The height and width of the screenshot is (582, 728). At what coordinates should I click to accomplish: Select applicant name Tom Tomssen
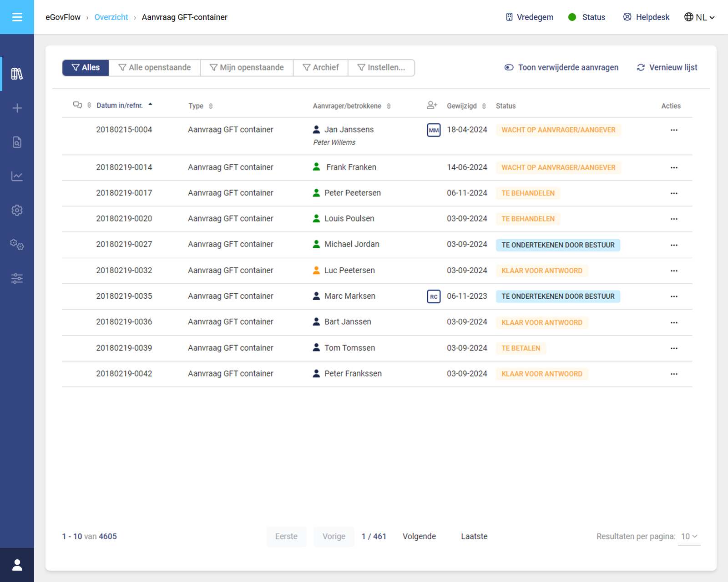tap(349, 348)
